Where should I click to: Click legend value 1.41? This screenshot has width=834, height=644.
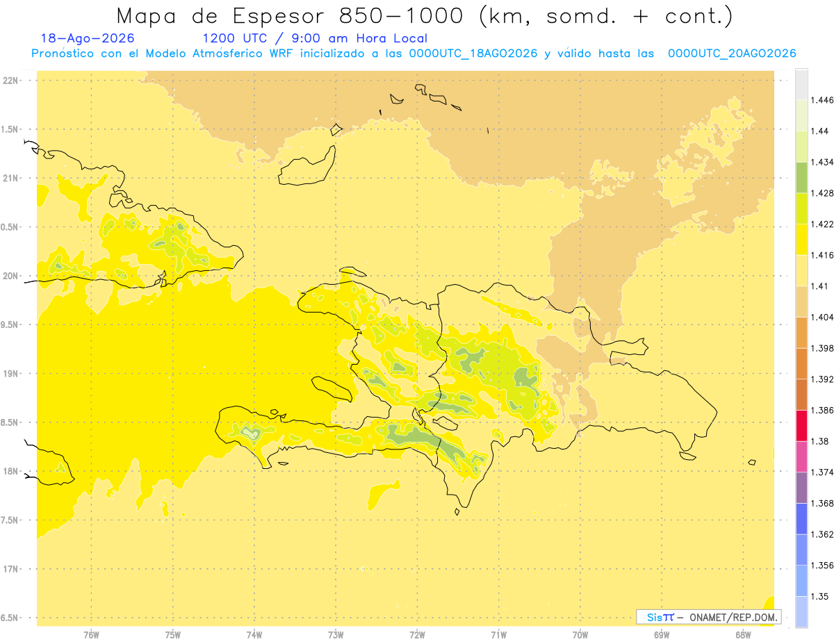pos(821,286)
